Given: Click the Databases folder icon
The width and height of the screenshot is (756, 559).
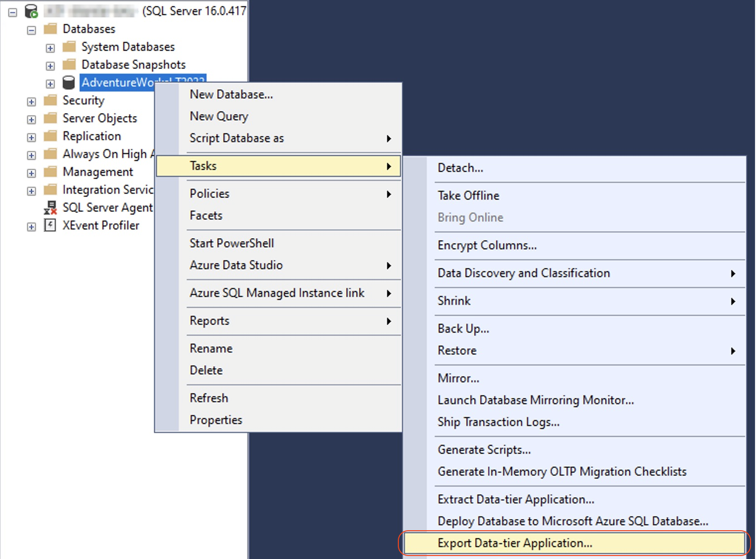Looking at the screenshot, I should [51, 29].
